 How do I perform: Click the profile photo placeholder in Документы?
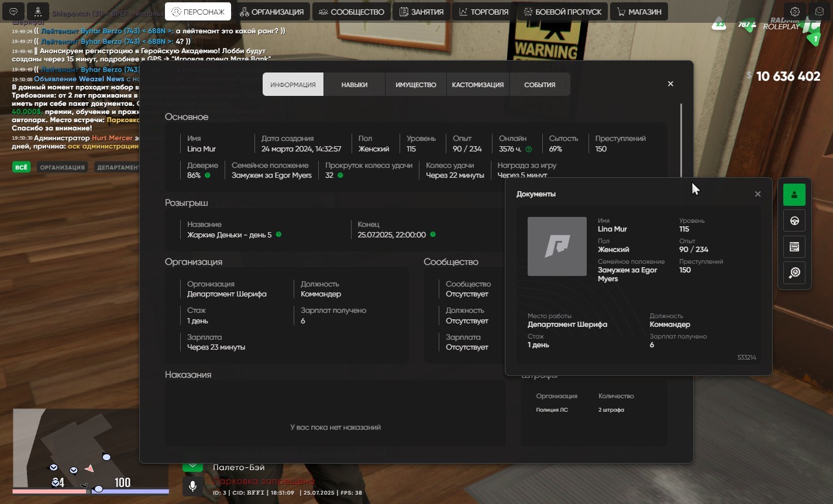click(557, 246)
